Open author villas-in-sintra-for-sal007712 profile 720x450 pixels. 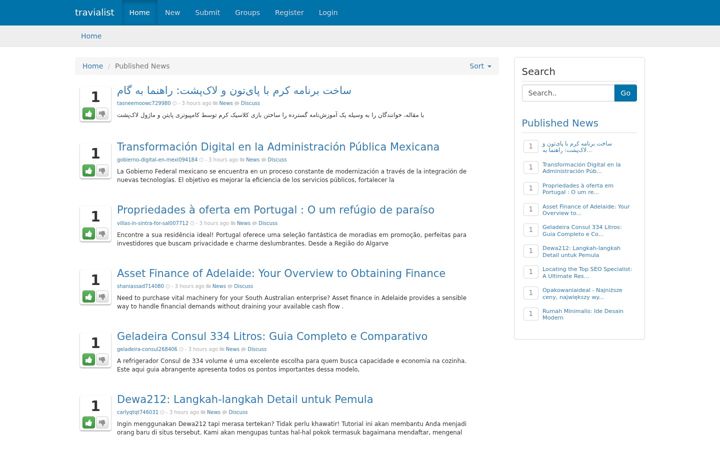point(152,223)
